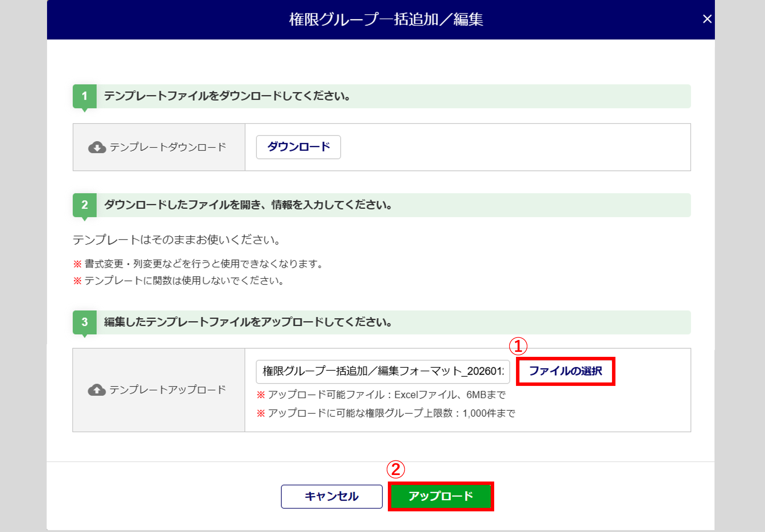The image size is (765, 532).
Task: Click the red circled number 2 marker
Action: pos(396,469)
